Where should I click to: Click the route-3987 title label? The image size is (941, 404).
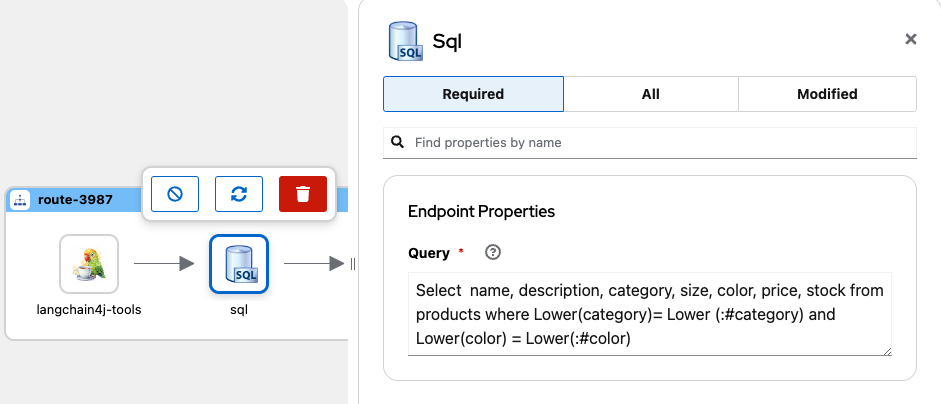point(75,200)
